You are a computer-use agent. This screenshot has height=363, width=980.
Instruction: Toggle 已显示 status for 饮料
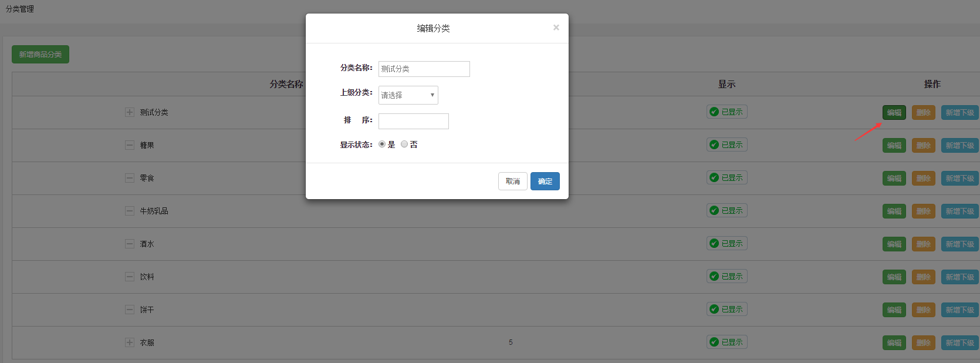pos(727,276)
